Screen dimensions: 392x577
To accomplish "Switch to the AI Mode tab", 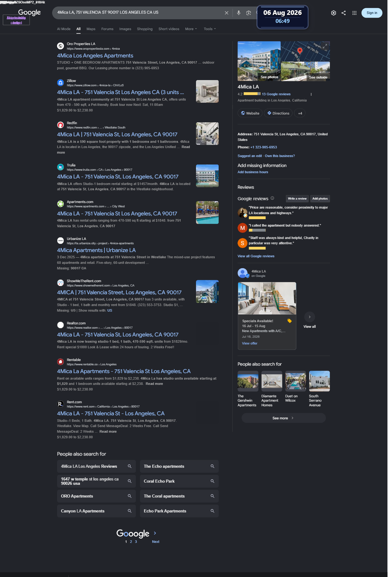I will pyautogui.click(x=64, y=29).
